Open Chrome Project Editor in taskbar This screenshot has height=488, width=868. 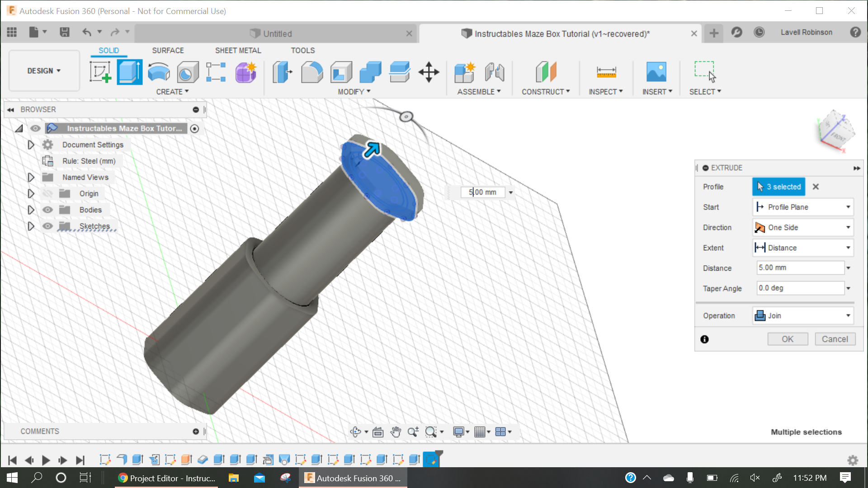167,478
